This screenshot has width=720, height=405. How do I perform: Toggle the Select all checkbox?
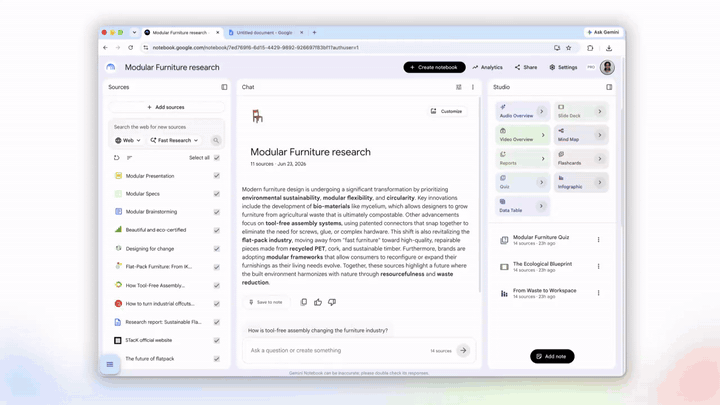click(x=217, y=158)
